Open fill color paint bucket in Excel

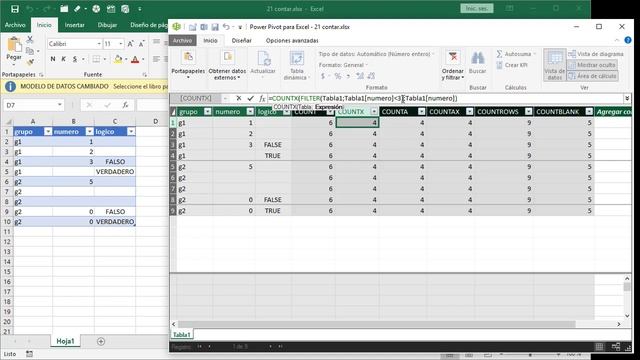[x=118, y=59]
